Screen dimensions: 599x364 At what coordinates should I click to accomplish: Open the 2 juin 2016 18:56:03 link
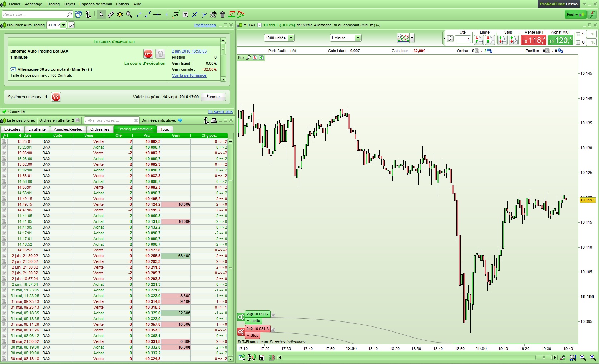[x=189, y=51]
